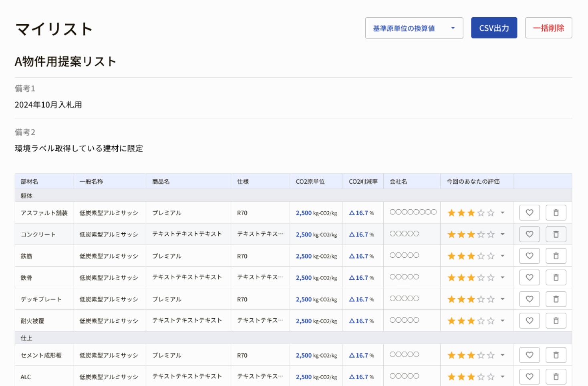Screen dimensions: 588x386
Task: Click trash icon in アスファルト舗装 row
Action: point(556,213)
